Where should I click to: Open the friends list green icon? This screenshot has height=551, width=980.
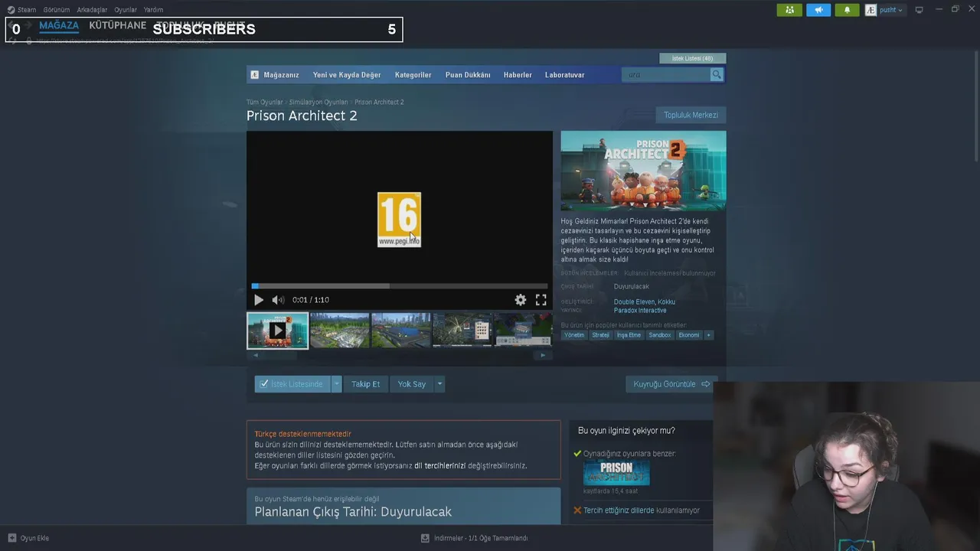[x=789, y=10]
